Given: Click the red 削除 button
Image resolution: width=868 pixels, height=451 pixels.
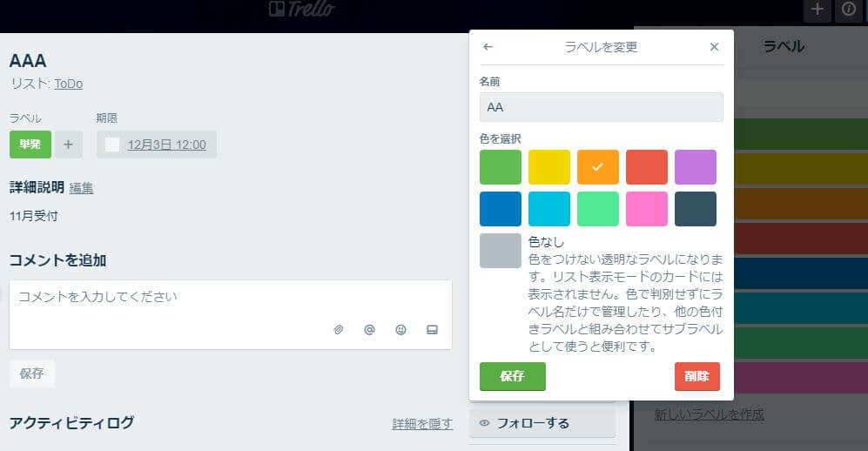Looking at the screenshot, I should pos(696,376).
